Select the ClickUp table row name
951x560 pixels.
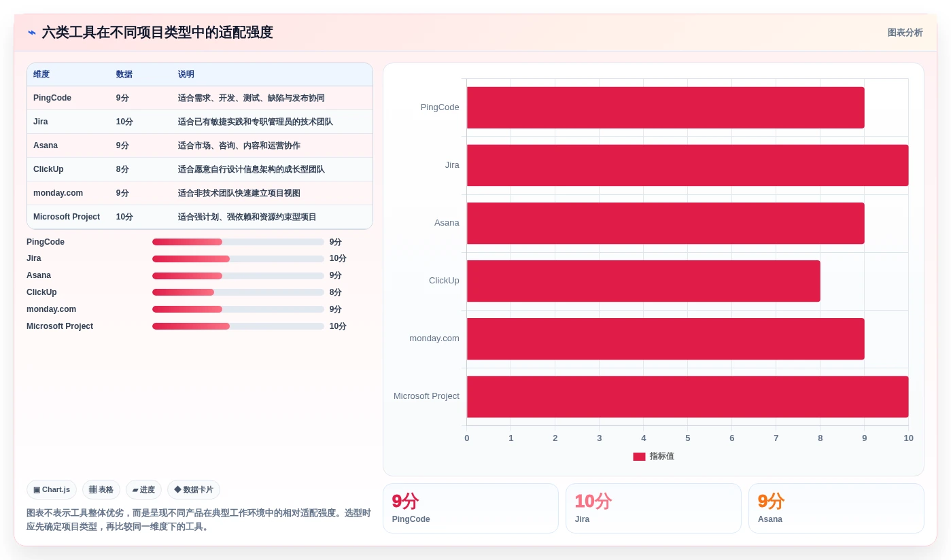48,169
